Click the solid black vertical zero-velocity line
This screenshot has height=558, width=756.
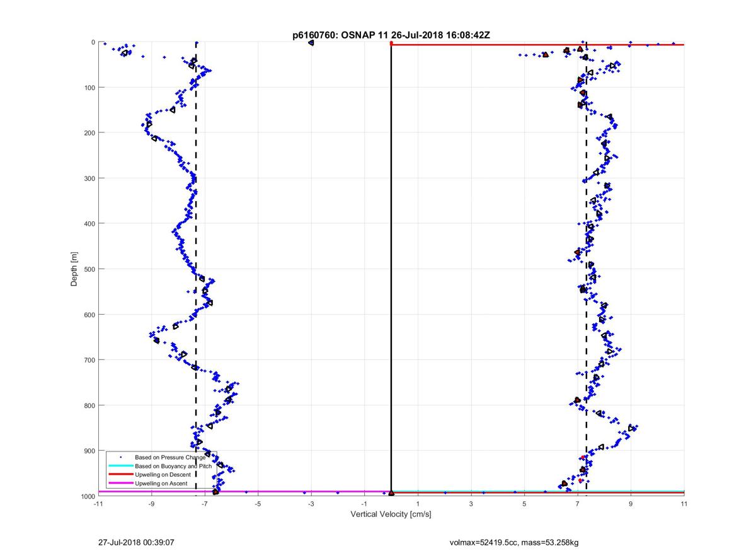(x=391, y=269)
